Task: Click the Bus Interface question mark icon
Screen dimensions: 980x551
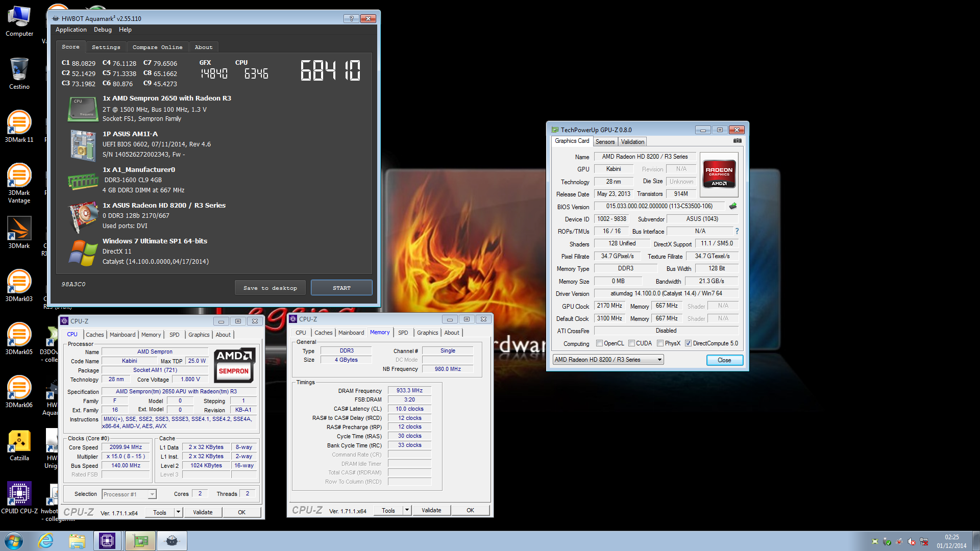Action: click(x=737, y=231)
